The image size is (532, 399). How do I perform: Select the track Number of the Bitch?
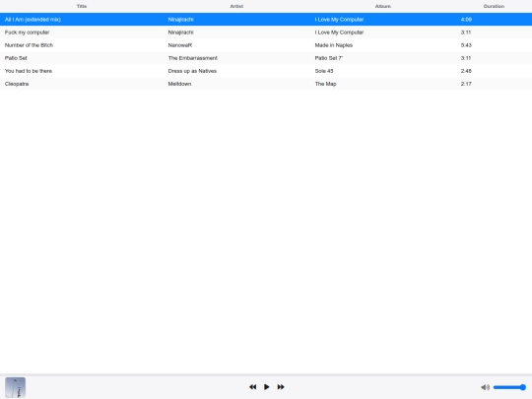point(29,45)
